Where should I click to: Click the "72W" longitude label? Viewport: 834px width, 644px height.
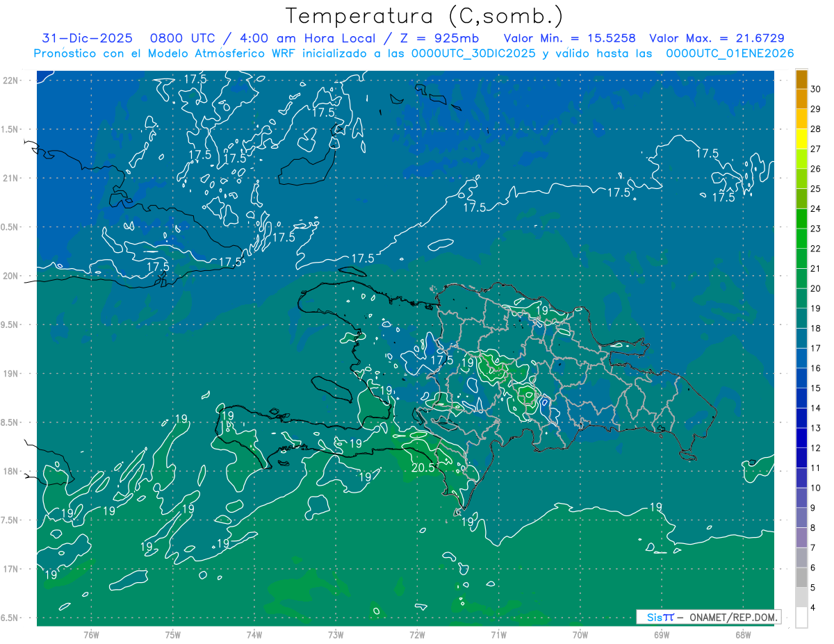pyautogui.click(x=417, y=635)
